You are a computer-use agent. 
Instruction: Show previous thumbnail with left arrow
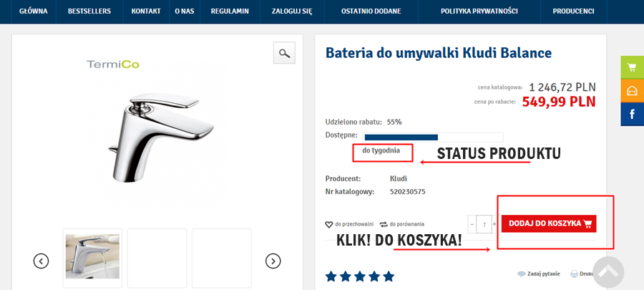click(42, 261)
